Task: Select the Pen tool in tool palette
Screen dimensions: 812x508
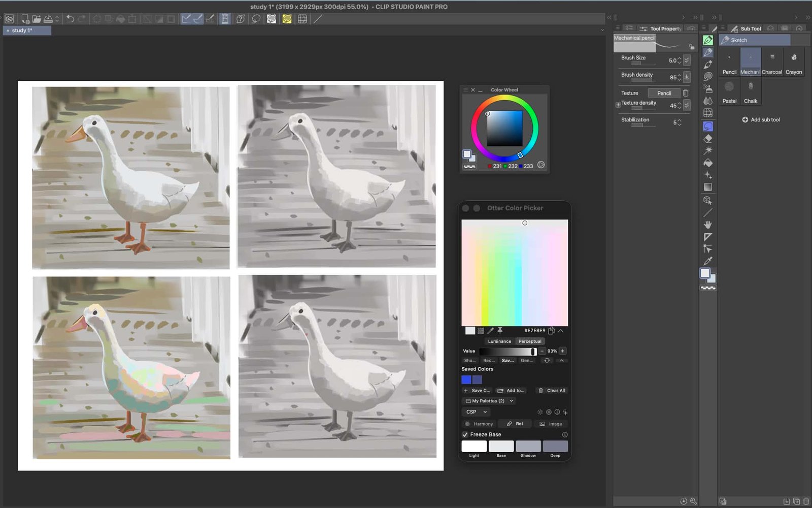Action: point(708,40)
